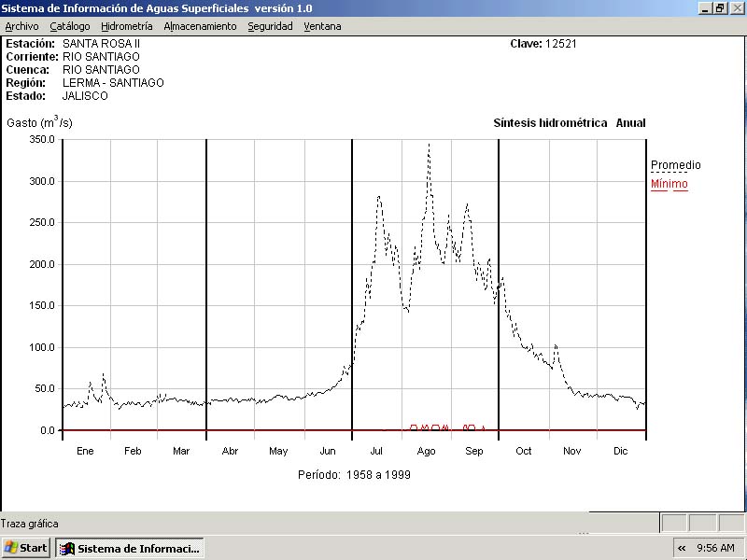Expand hidden system tray icons chevron
747x560 pixels.
(x=682, y=548)
